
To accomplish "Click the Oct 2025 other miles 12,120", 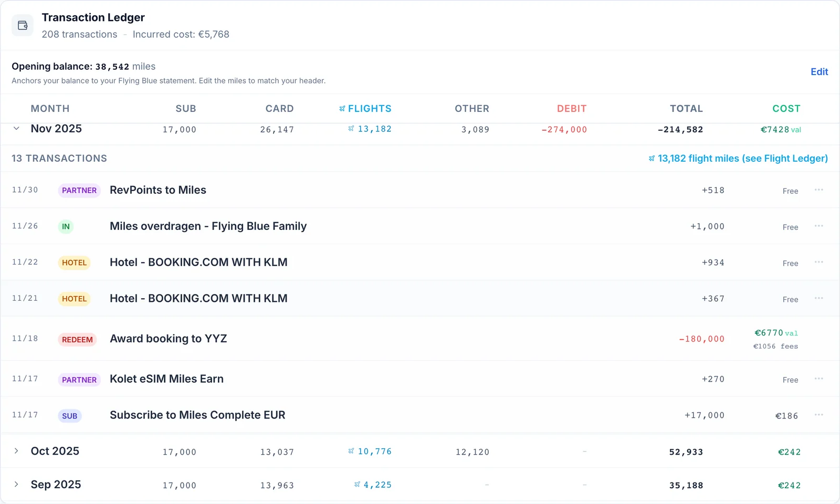I will tap(472, 452).
